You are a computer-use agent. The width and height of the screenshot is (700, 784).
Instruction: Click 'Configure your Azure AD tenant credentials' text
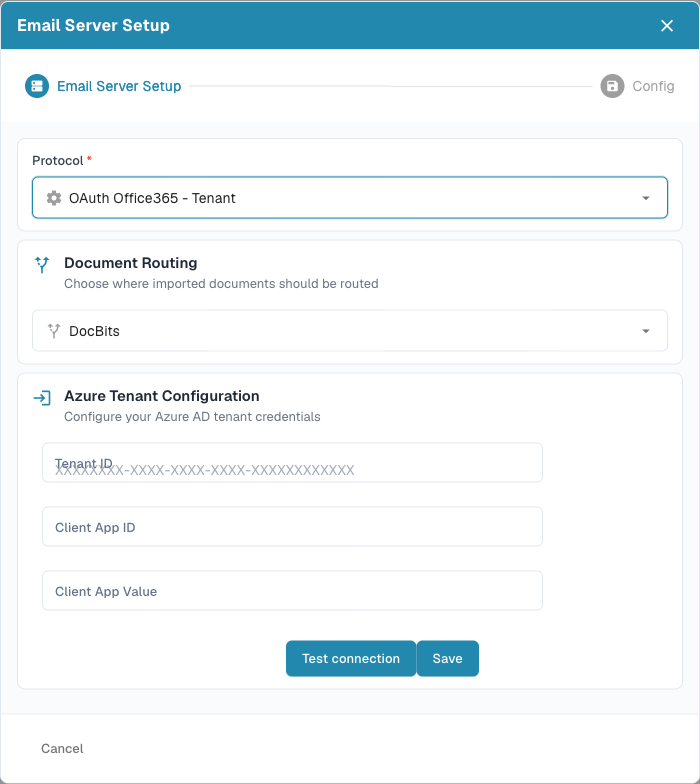pos(192,416)
